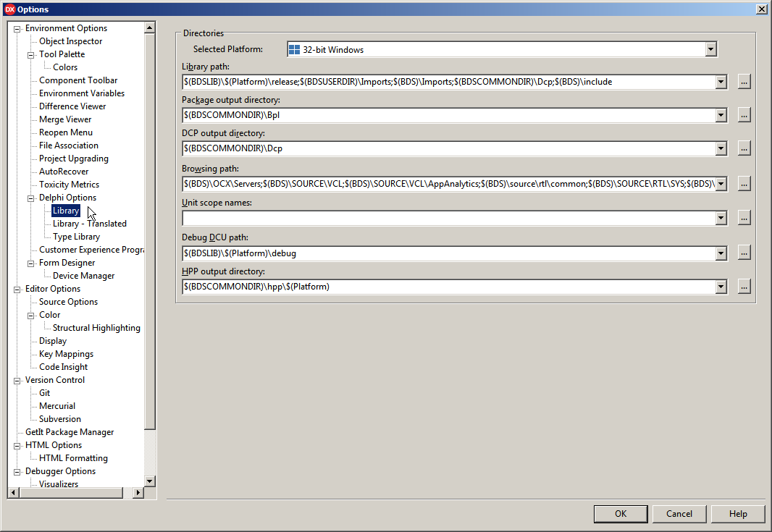Click the ellipsis button beside Package output directory

pos(744,115)
